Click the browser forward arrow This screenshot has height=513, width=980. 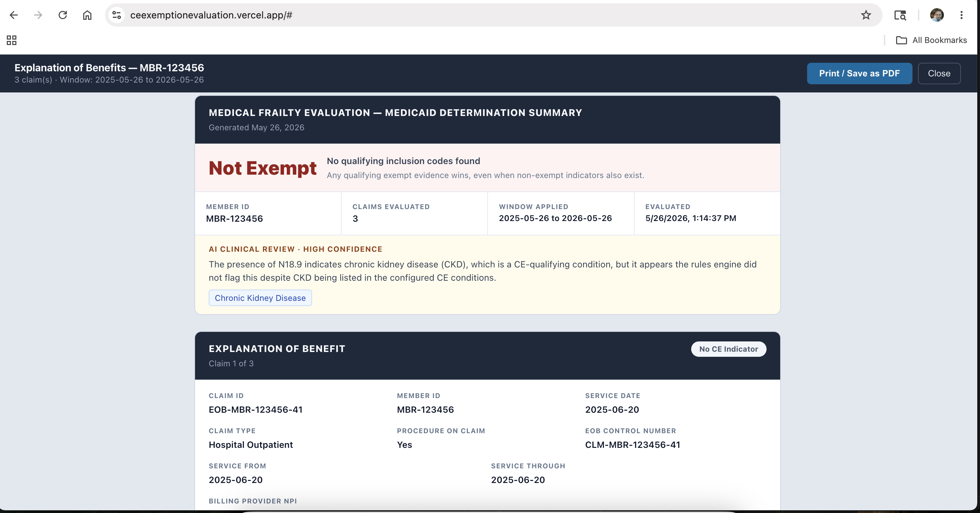pos(38,15)
